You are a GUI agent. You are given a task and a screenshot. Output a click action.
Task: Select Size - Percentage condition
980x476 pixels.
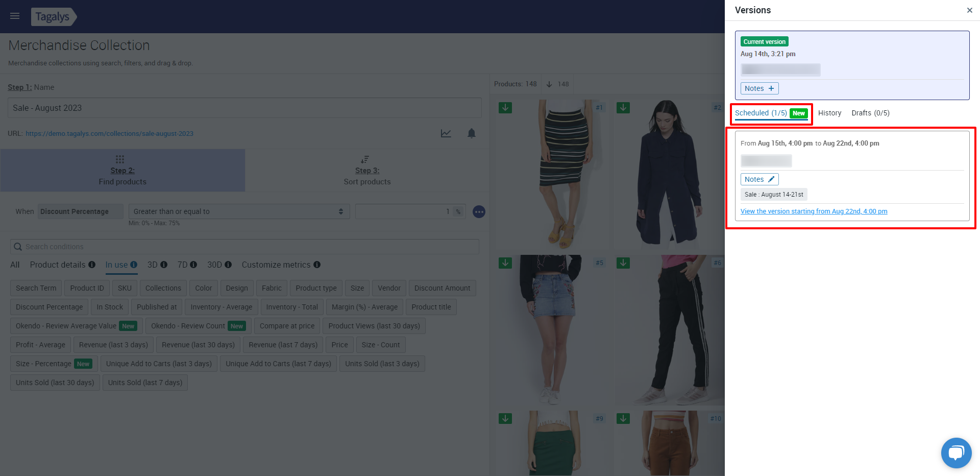point(53,364)
